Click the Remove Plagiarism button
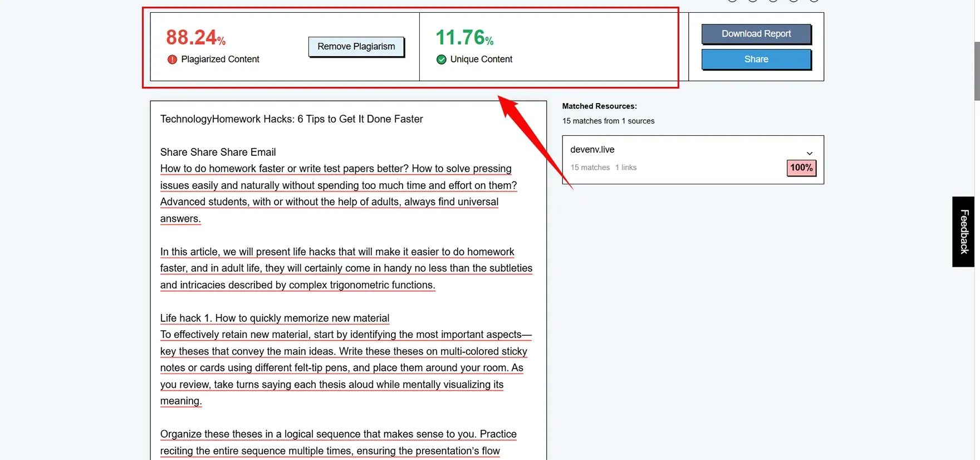Screen dimensions: 980x460 click(356, 47)
